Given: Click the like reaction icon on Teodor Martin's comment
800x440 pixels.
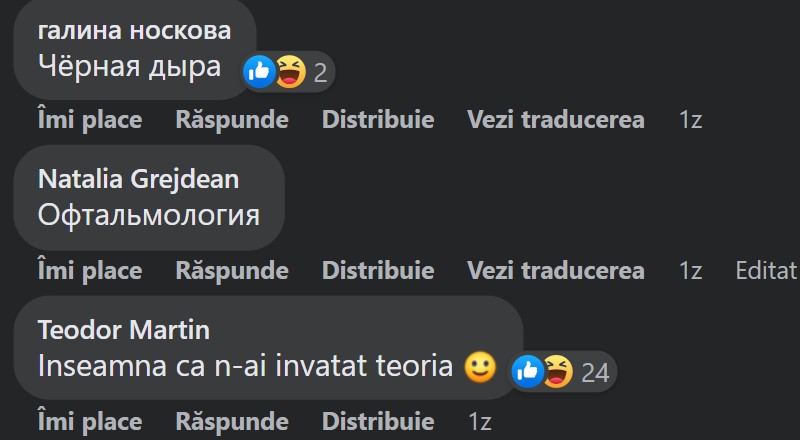Looking at the screenshot, I should pyautogui.click(x=527, y=372).
